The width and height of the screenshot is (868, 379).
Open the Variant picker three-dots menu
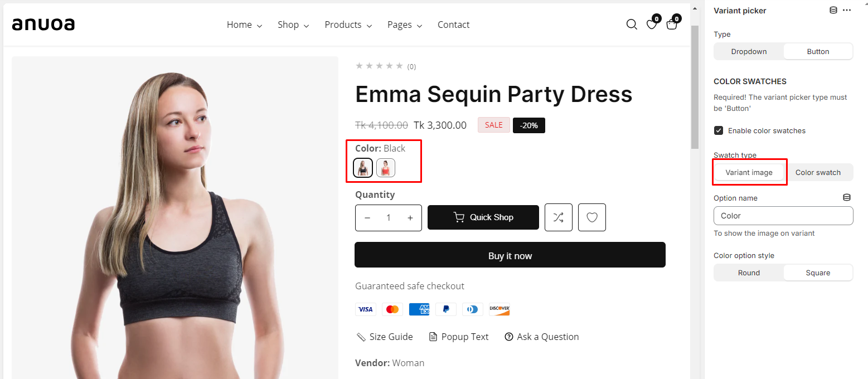coord(847,11)
